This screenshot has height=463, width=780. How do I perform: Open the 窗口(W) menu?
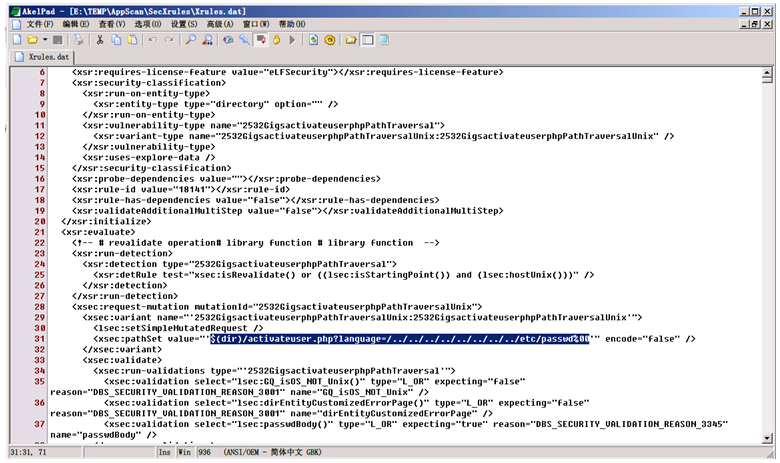click(256, 24)
